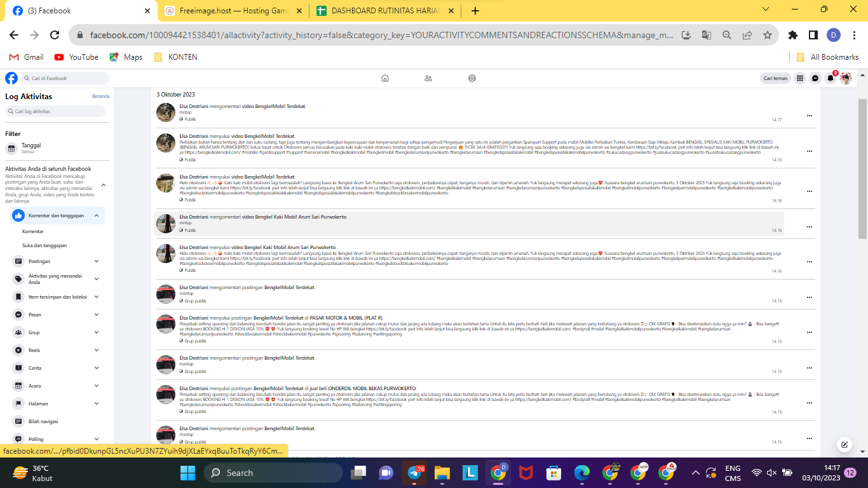Click the Acara calendar icon in sidebar
Image resolution: width=868 pixels, height=488 pixels.
[x=18, y=386]
